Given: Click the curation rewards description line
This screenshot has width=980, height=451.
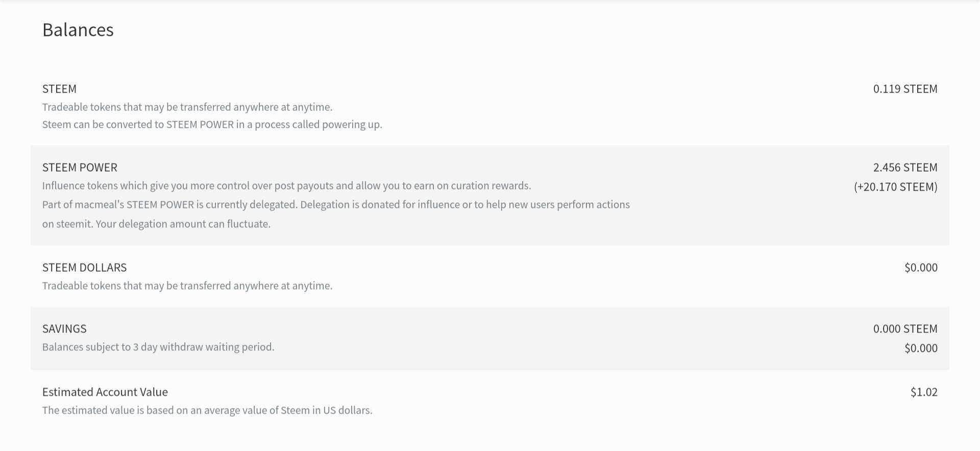Looking at the screenshot, I should (x=286, y=186).
